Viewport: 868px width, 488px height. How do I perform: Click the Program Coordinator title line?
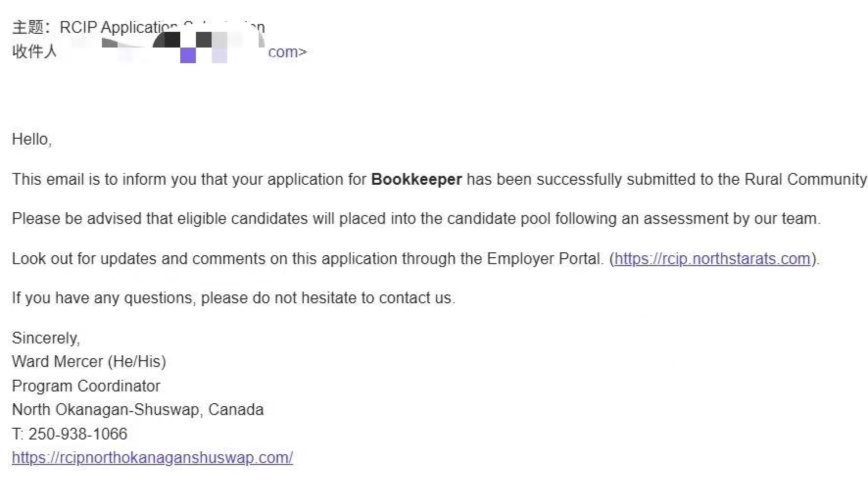[86, 386]
